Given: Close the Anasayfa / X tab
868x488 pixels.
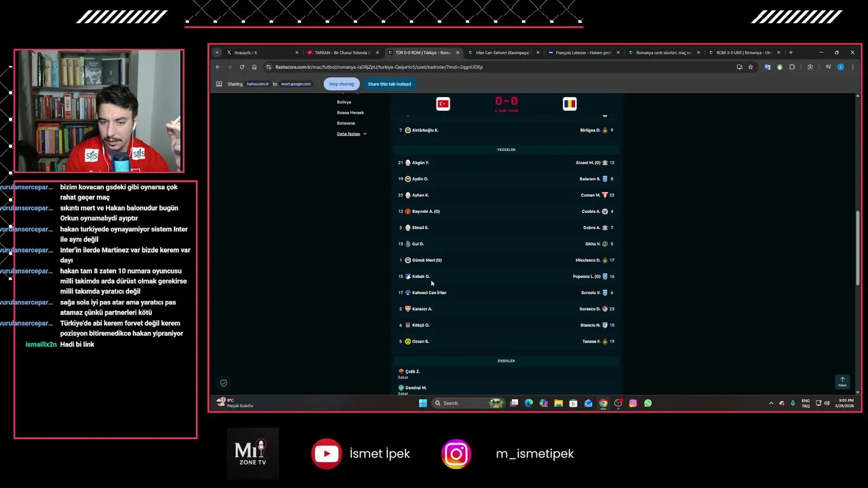Looking at the screenshot, I should 296,52.
